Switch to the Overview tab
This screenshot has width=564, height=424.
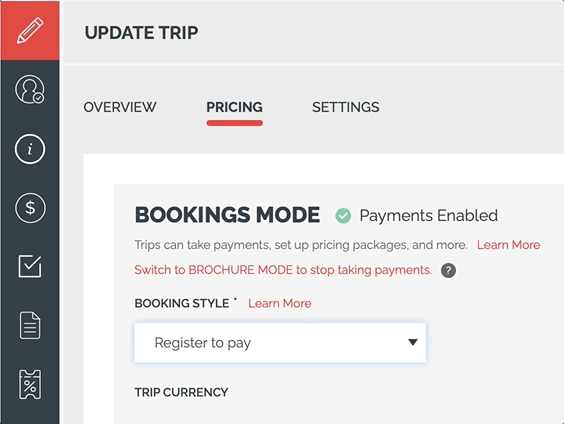tap(120, 107)
